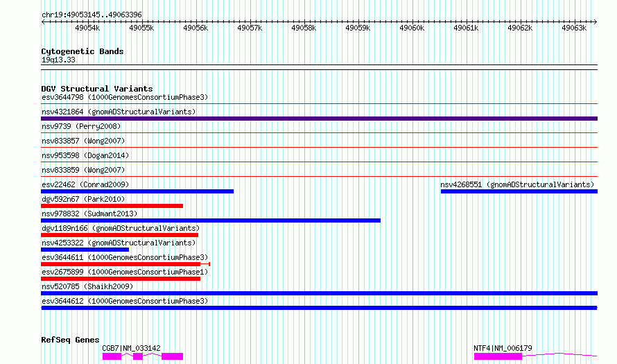Click the dgv592n67 (Park2010) label
Image resolution: width=617 pixels, height=364 pixels.
click(83, 199)
